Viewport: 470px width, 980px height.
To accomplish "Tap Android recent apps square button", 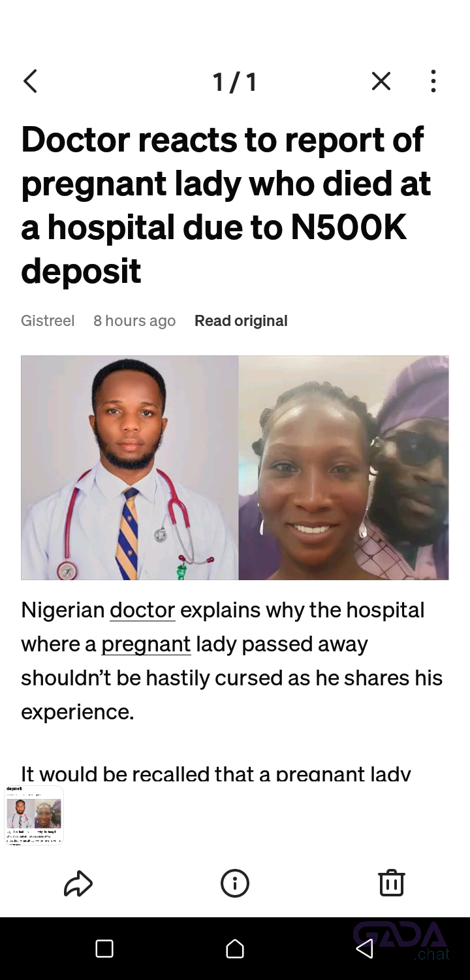I will [x=104, y=949].
